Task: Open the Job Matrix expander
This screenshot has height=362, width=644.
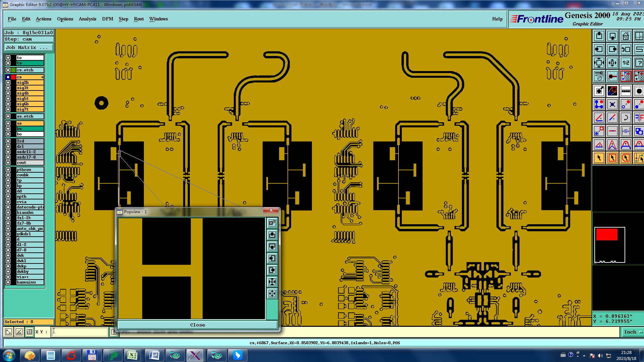Action: click(29, 48)
